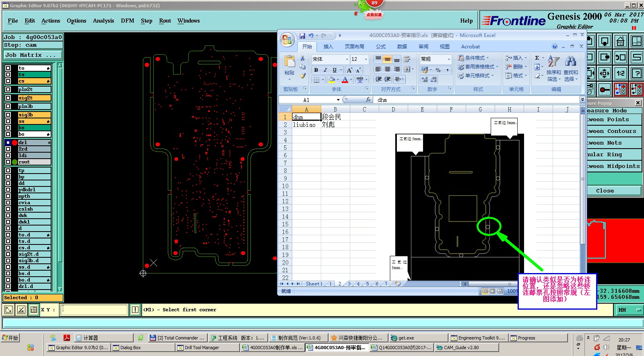Viewport: 644px width, 356px height.
Task: Click the blue-red net traffic light icon
Action: coord(620,90)
